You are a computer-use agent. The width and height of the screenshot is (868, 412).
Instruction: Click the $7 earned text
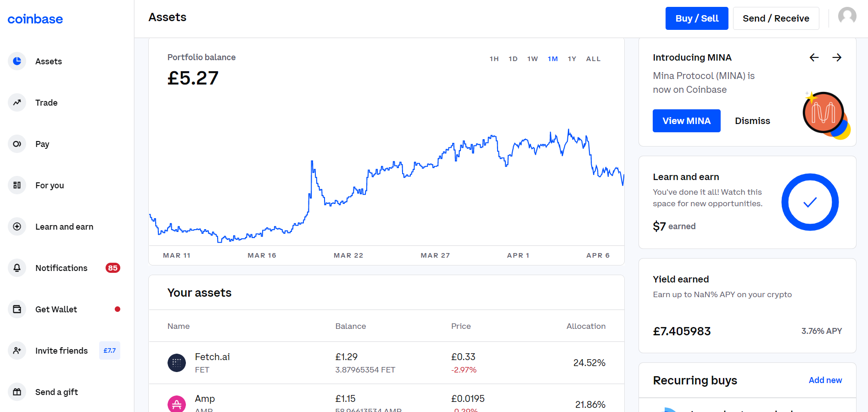pos(674,226)
